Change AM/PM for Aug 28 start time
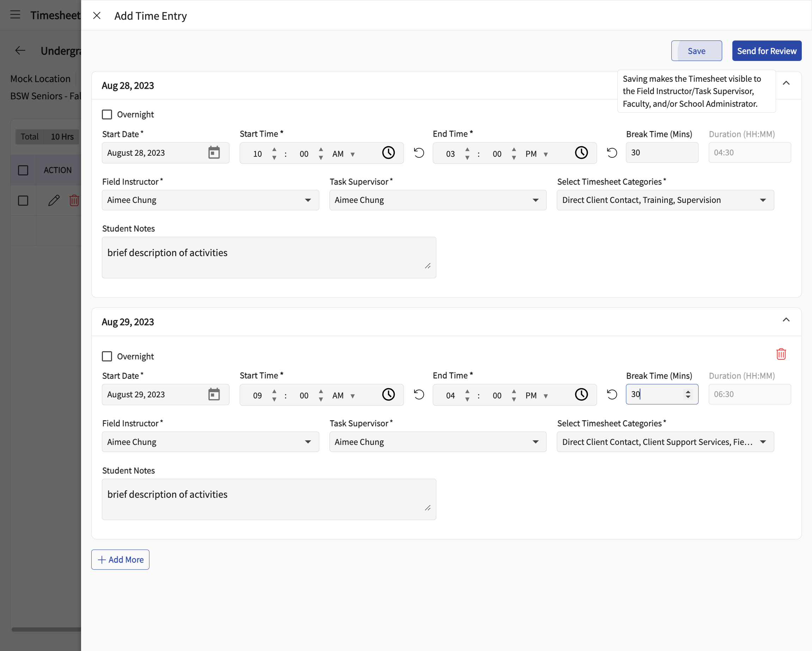This screenshot has width=812, height=651. click(344, 154)
